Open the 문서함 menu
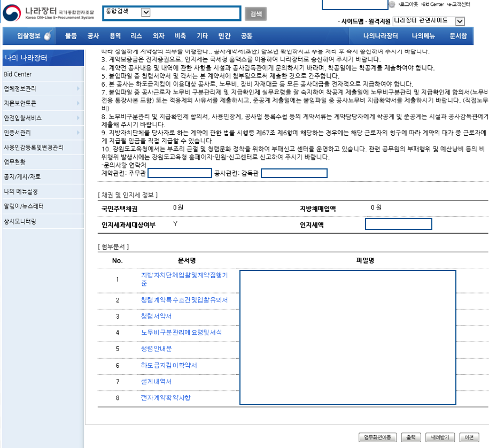Viewport: 489px width, 448px height. (458, 36)
